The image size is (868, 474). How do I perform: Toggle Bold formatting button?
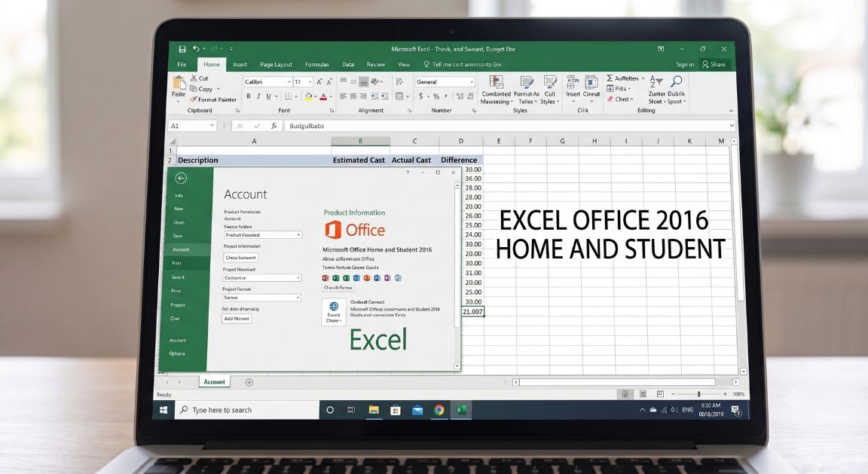[249, 96]
